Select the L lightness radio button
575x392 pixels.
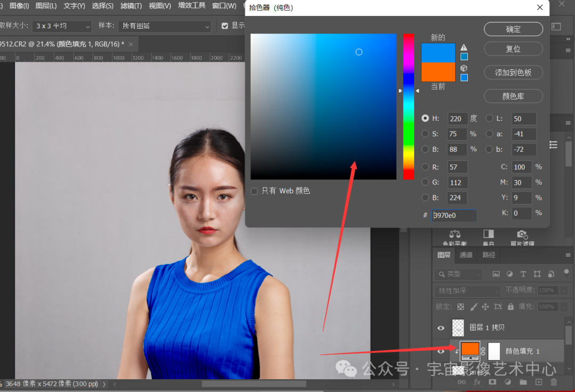pyautogui.click(x=489, y=118)
